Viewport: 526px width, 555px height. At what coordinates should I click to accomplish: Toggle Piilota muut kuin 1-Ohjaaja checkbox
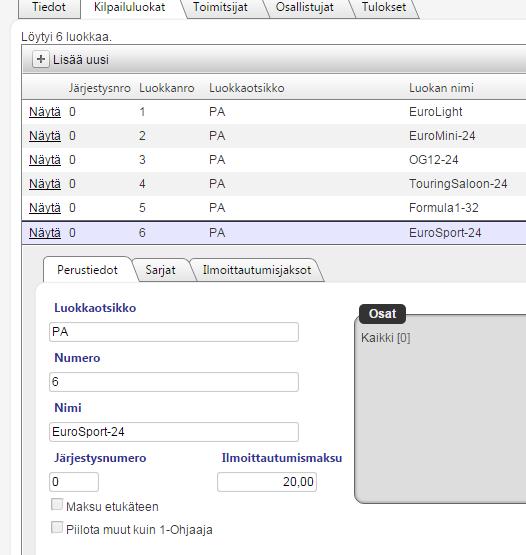pyautogui.click(x=57, y=527)
